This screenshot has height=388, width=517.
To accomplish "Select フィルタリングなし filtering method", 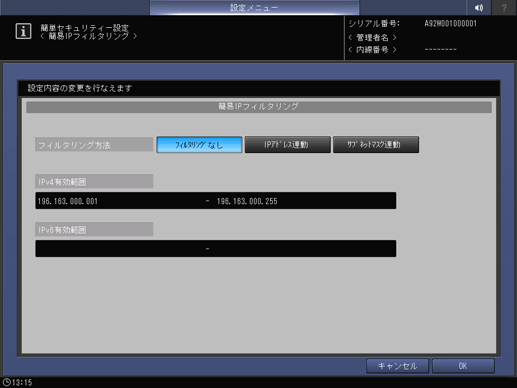I will 199,145.
